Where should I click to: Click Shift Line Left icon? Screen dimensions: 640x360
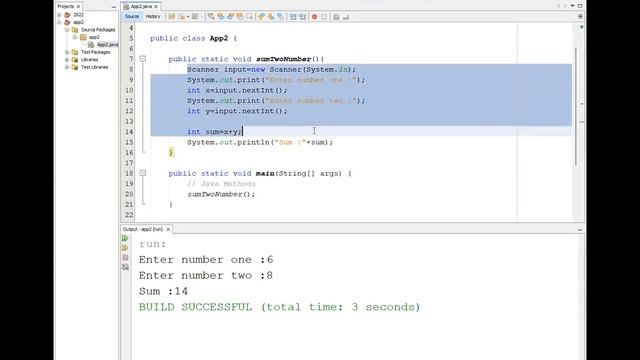293,17
